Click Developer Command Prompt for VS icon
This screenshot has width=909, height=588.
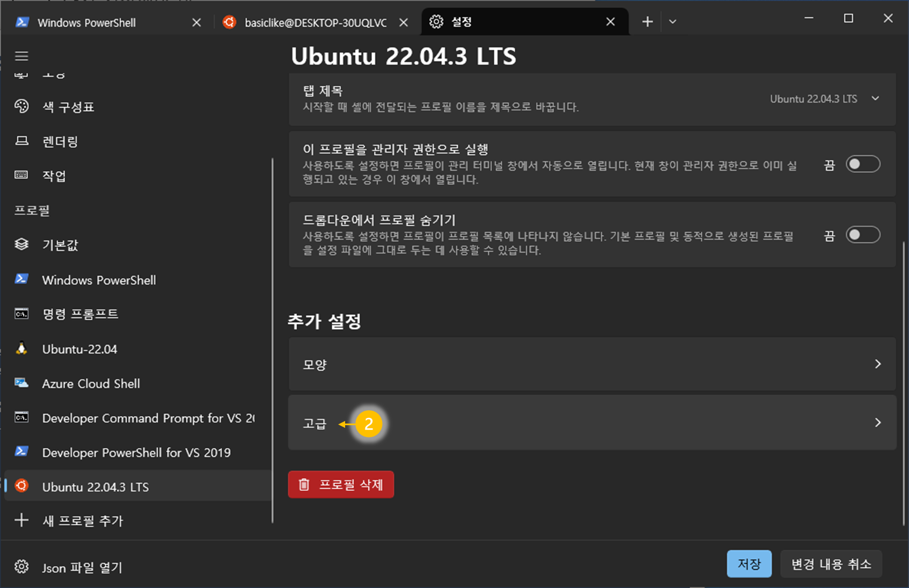21,418
